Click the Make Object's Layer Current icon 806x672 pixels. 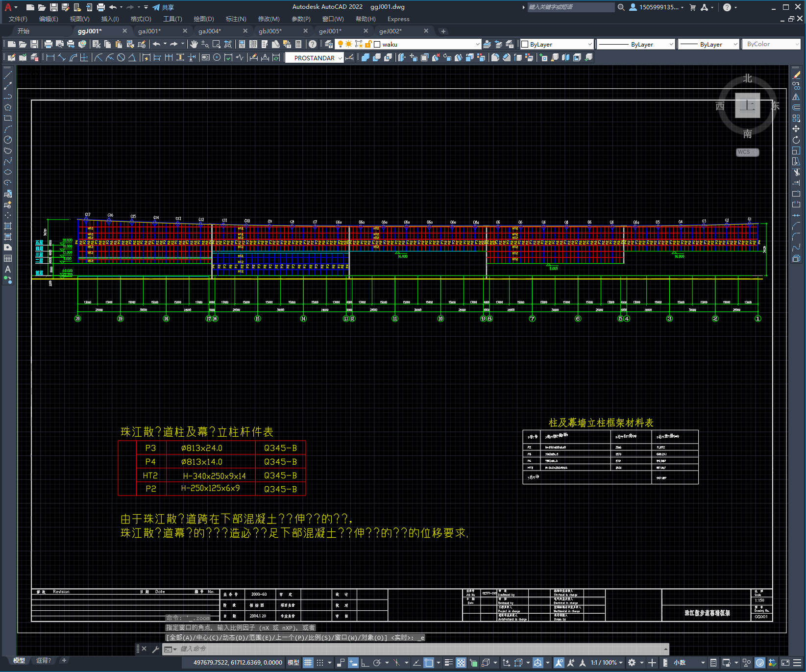(487, 44)
